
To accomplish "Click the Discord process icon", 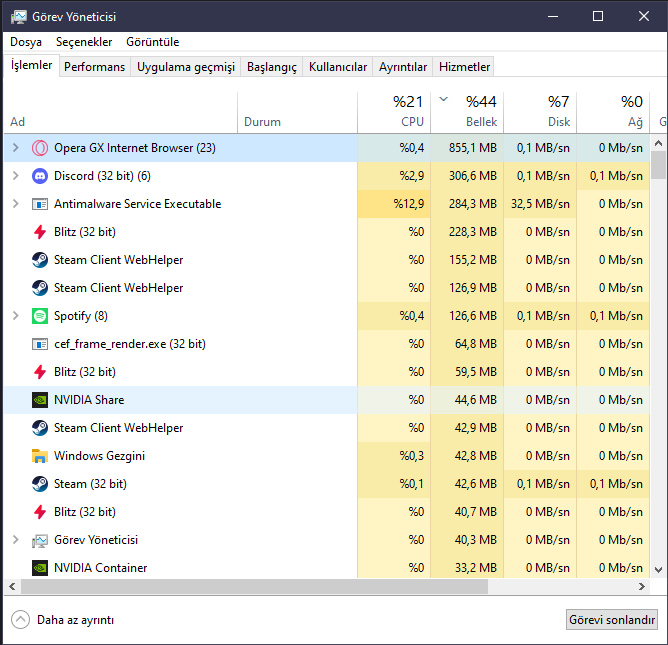I will 40,176.
